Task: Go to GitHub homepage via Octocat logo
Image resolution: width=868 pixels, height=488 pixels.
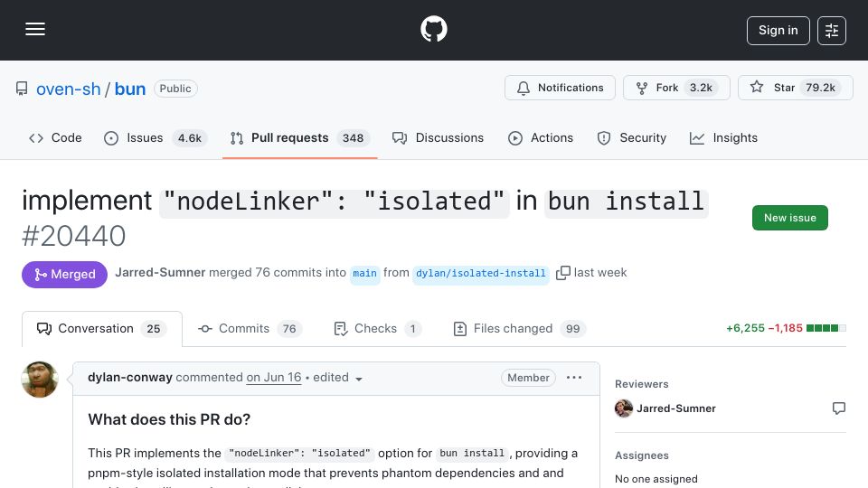Action: (433, 29)
